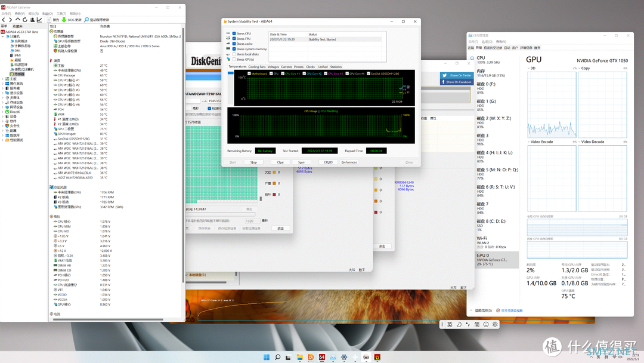Switch IME English/Chinese 英 indicator

[450, 324]
